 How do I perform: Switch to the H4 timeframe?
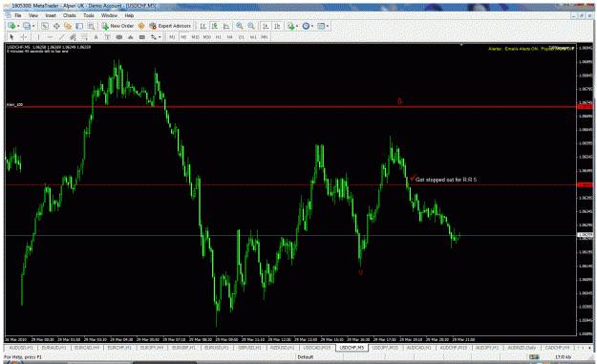[229, 37]
